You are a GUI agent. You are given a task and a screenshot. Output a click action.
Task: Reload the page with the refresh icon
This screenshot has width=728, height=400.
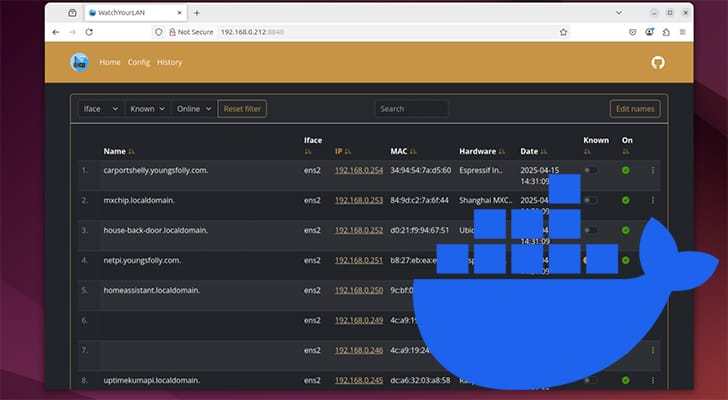click(89, 32)
